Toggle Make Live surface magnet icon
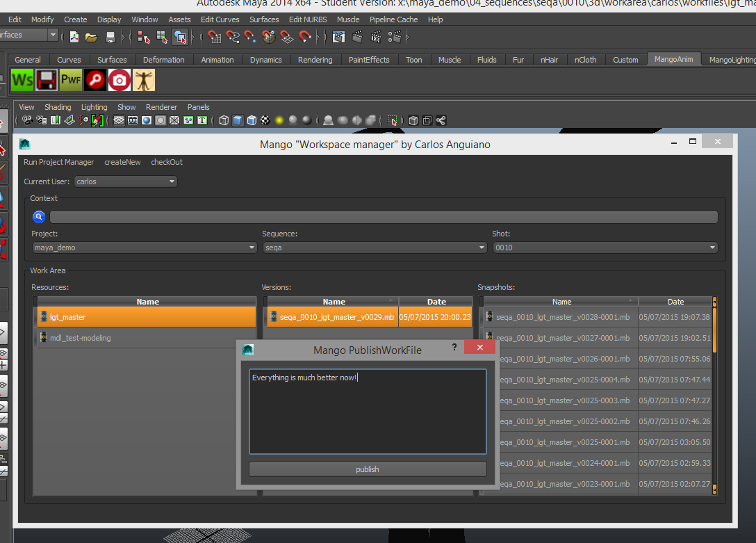The height and width of the screenshot is (543, 756). coord(305,37)
